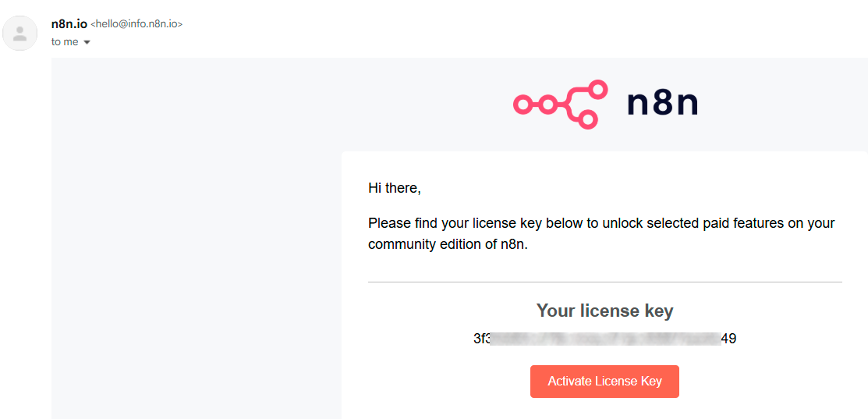Click the leftmost circle of the n8n logo
Viewport: 868px width, 419px height.
(x=523, y=105)
